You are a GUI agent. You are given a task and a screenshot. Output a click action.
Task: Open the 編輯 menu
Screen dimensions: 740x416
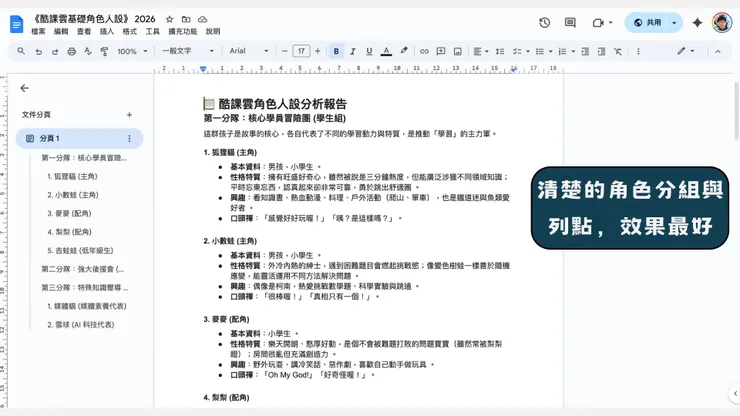[x=61, y=32]
